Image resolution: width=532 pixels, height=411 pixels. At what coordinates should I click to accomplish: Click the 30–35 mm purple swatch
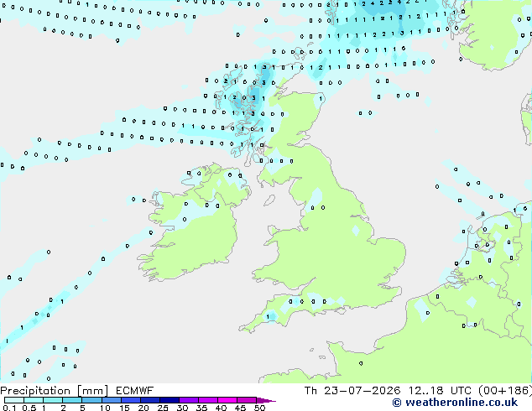click(x=188, y=400)
